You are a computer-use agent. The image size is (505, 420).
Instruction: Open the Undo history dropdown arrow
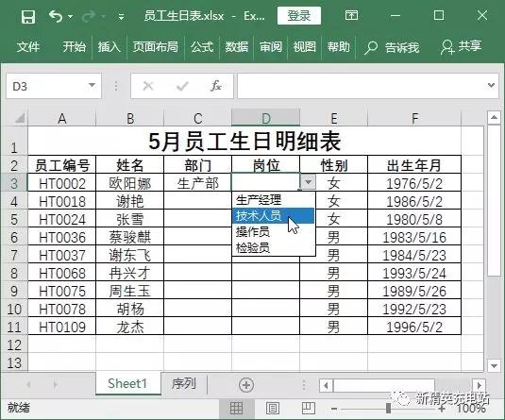point(70,16)
